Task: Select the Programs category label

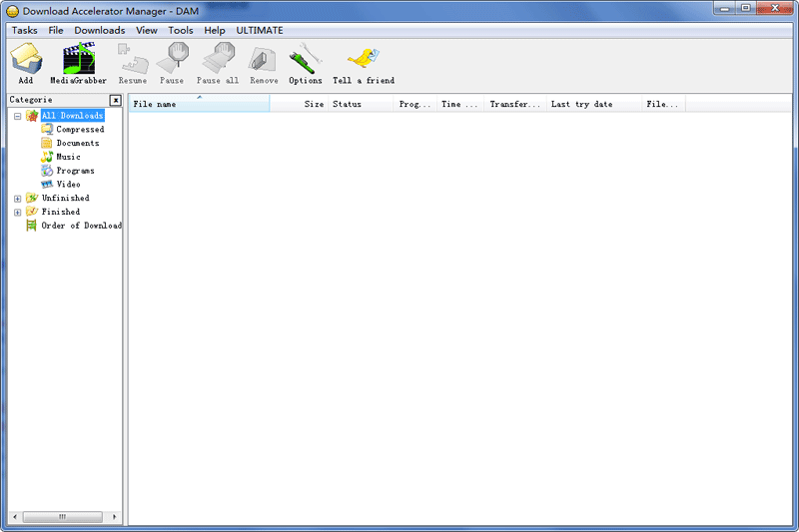Action: pos(76,171)
